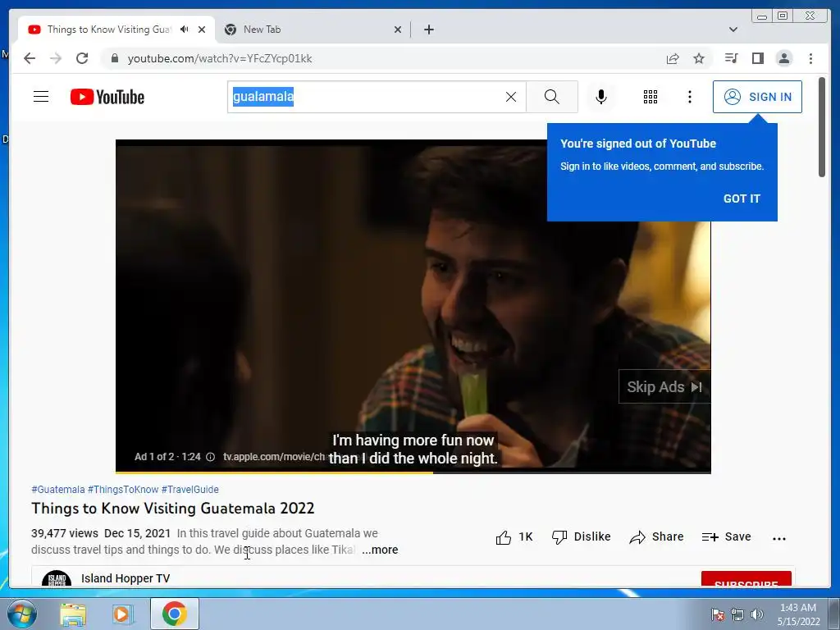Click the SIGN IN button
840x630 pixels.
pyautogui.click(x=757, y=97)
